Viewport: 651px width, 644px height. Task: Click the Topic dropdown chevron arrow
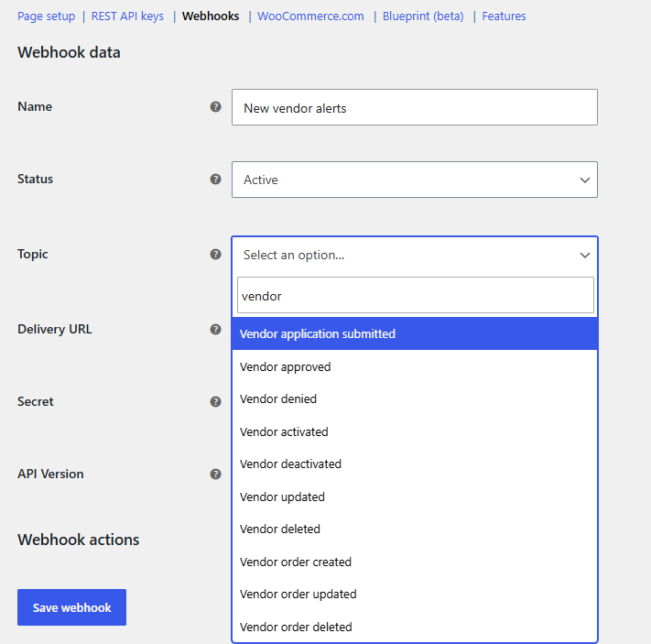pos(584,255)
